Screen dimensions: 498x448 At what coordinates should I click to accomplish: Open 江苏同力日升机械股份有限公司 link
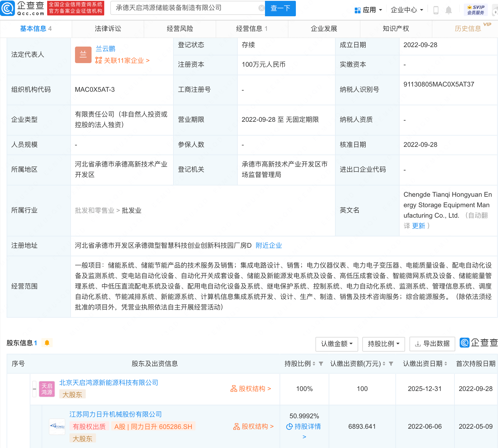pos(116,414)
